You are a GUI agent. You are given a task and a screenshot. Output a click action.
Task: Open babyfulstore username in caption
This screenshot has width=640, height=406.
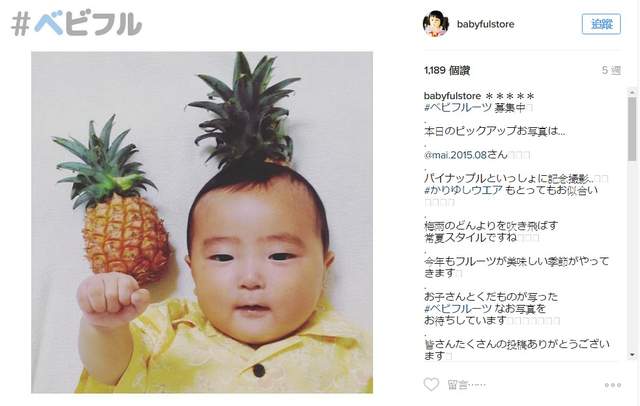tap(452, 96)
